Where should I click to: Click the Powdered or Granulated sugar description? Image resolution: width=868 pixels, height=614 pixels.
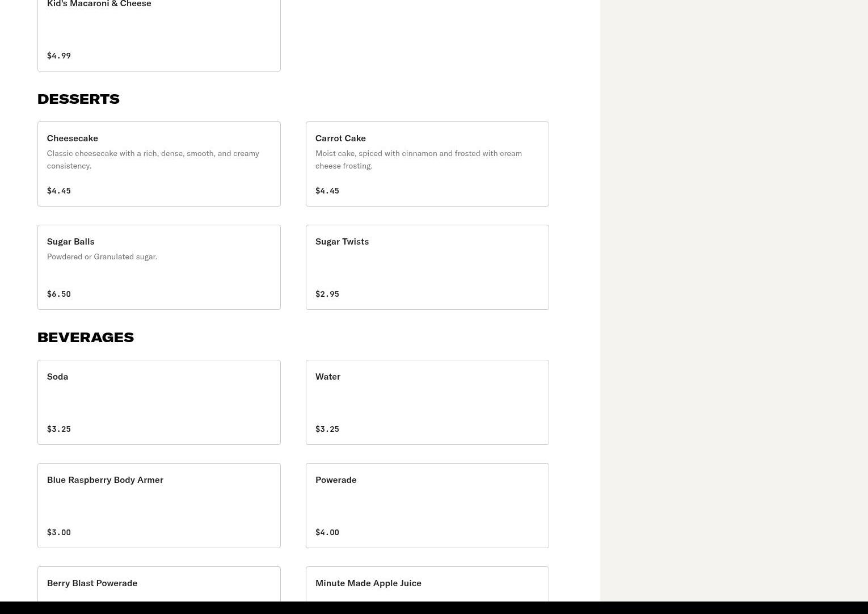click(x=102, y=256)
